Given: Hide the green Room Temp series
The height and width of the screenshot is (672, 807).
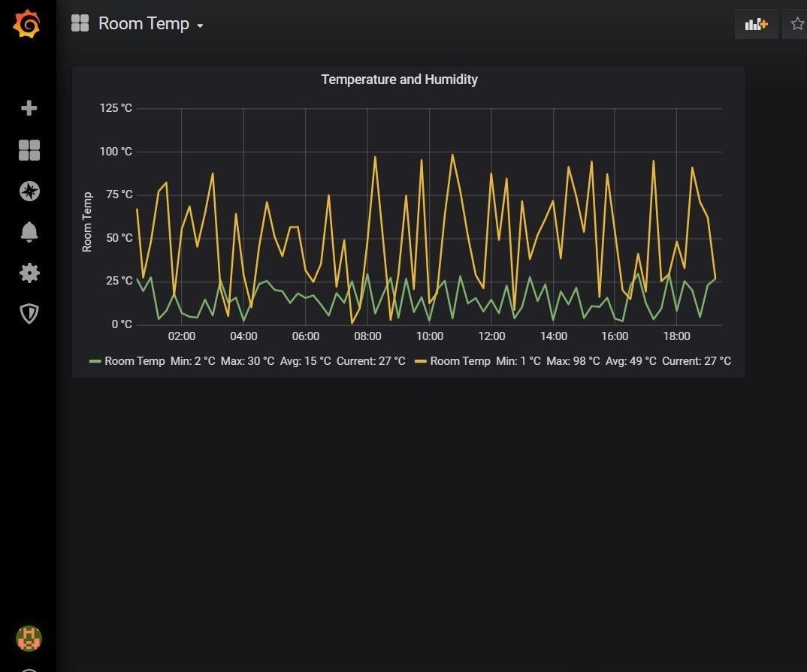Looking at the screenshot, I should click(97, 361).
